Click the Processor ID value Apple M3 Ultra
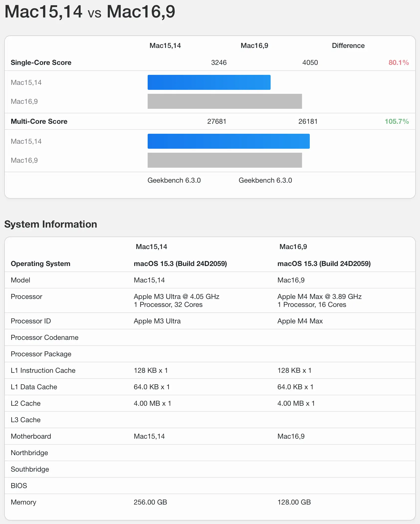The width and height of the screenshot is (420, 524). click(x=157, y=321)
